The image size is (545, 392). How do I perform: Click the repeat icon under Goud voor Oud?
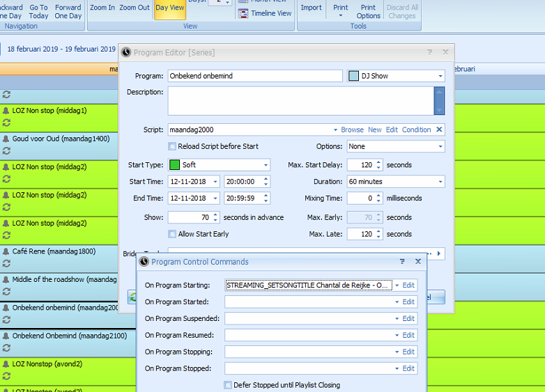pyautogui.click(x=6, y=150)
